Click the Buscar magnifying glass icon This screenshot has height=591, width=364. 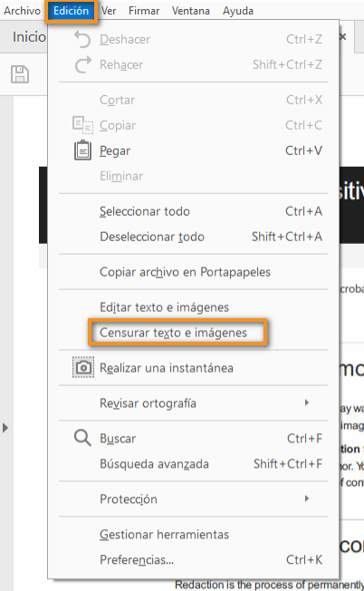tap(82, 438)
